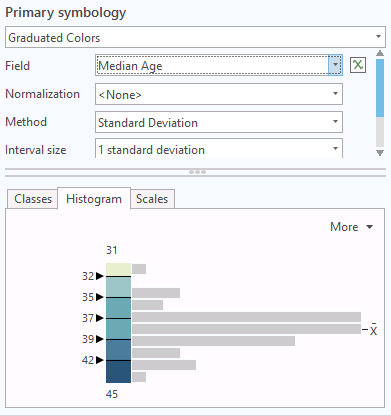Select the class break arrow at 32

100,276
